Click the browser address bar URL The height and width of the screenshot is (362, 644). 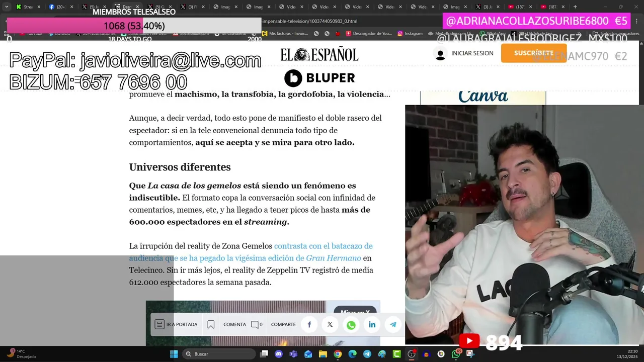click(x=309, y=21)
